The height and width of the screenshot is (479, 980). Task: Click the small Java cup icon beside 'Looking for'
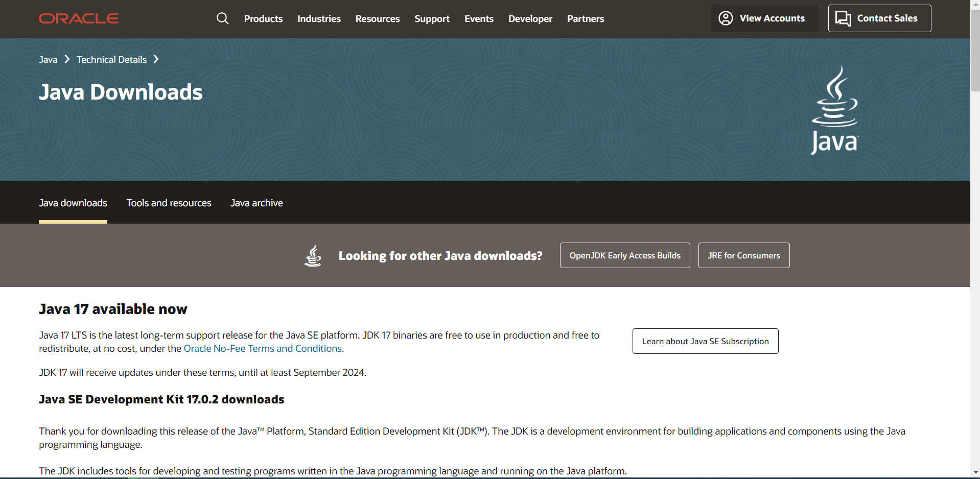313,255
